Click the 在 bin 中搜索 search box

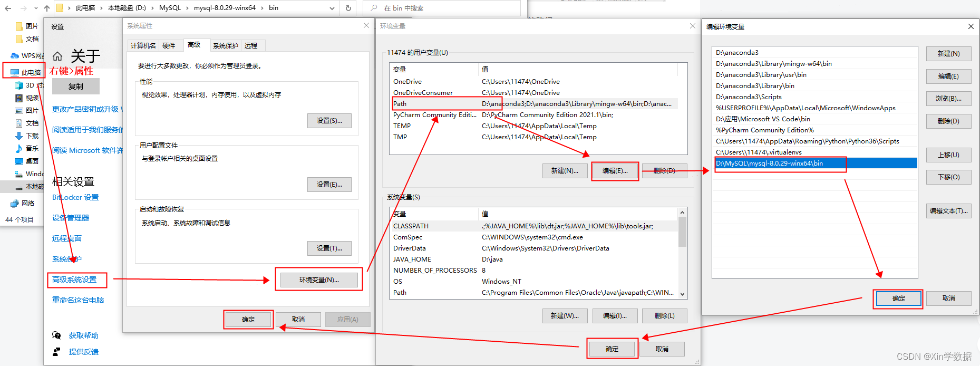click(442, 8)
